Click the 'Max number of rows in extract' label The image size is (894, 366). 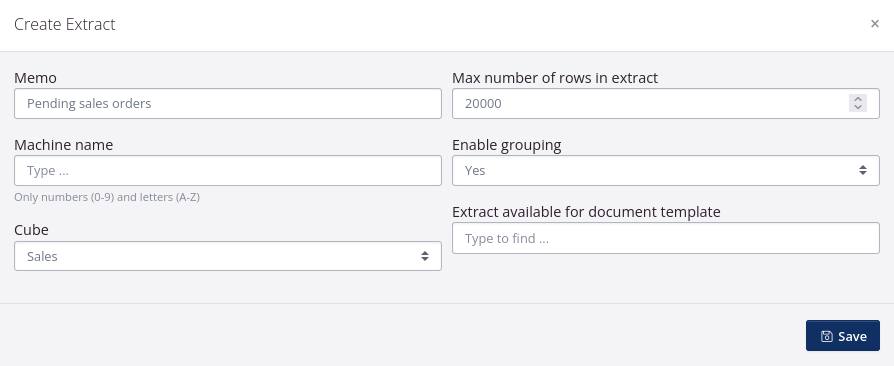pyautogui.click(x=555, y=78)
